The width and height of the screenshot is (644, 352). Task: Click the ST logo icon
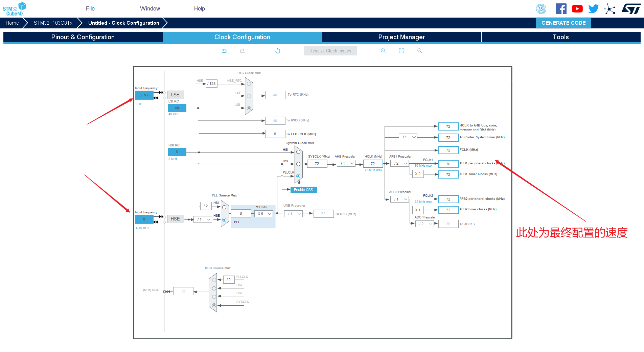coord(631,9)
